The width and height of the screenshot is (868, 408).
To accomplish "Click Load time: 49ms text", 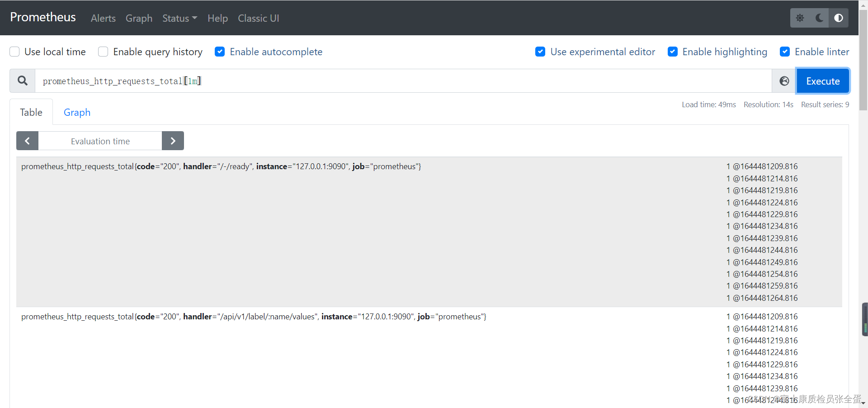I will click(x=709, y=104).
